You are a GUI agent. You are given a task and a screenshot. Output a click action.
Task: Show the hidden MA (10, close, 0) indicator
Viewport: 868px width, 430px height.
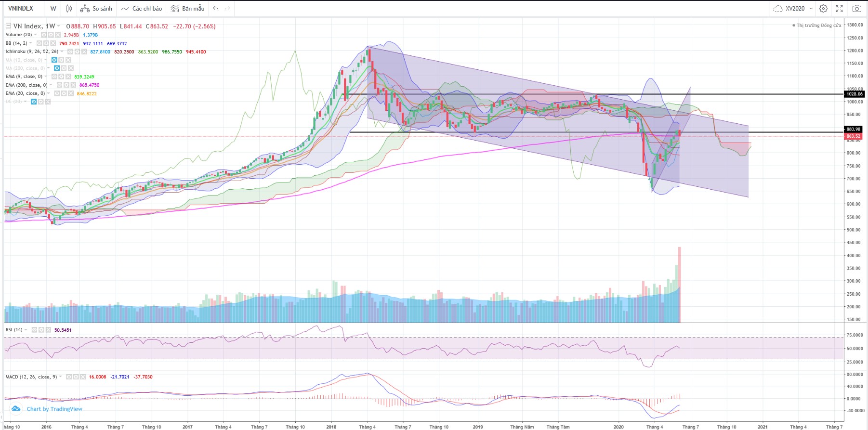[54, 60]
